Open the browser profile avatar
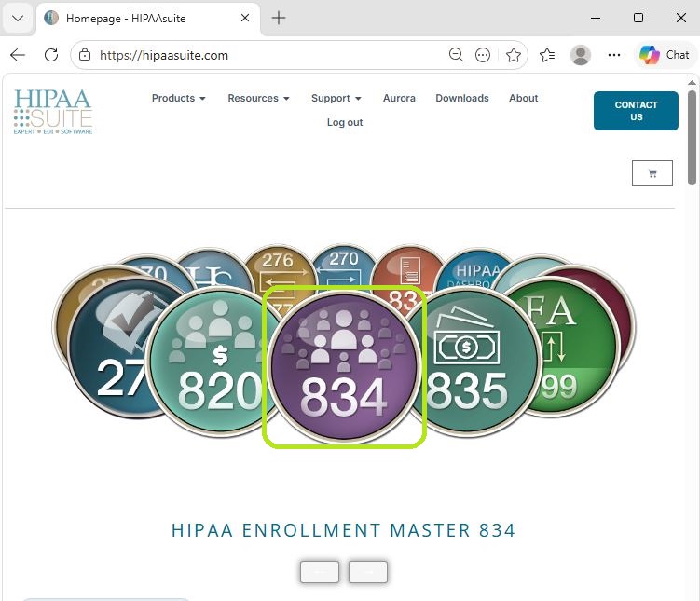Image resolution: width=700 pixels, height=601 pixels. (x=581, y=55)
